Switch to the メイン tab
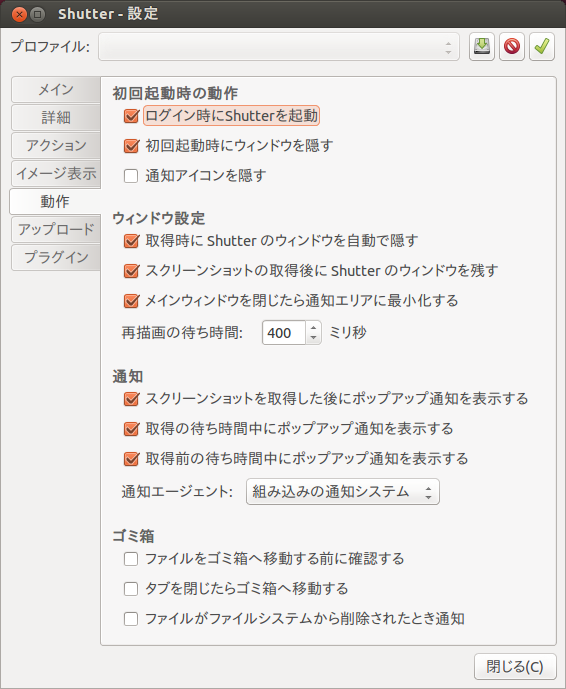 tap(56, 90)
